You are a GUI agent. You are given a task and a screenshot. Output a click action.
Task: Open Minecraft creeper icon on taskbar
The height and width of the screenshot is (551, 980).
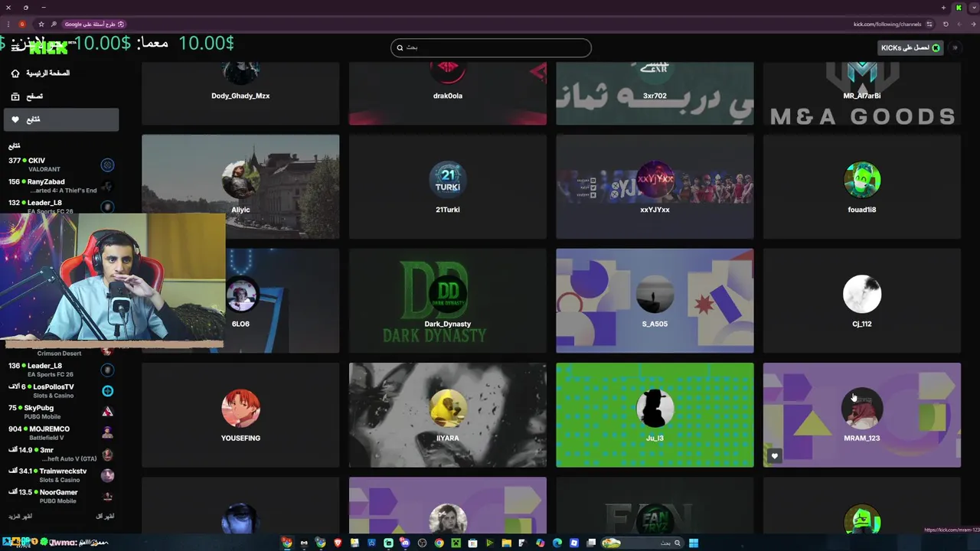(x=456, y=543)
